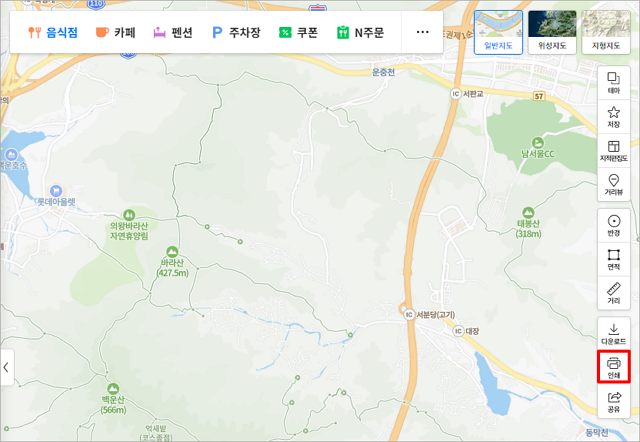Image resolution: width=640 pixels, height=442 pixels.
Task: Click the 인쇄 print icon
Action: pos(614,366)
